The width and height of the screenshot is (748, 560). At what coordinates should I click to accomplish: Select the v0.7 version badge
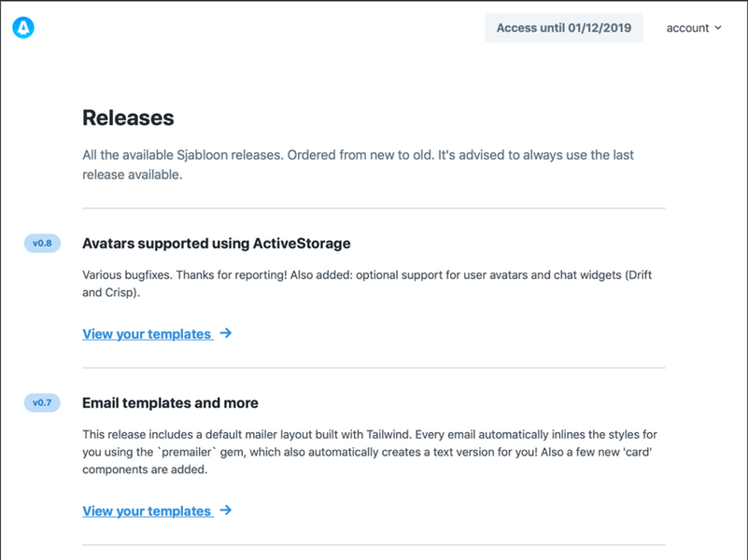42,402
